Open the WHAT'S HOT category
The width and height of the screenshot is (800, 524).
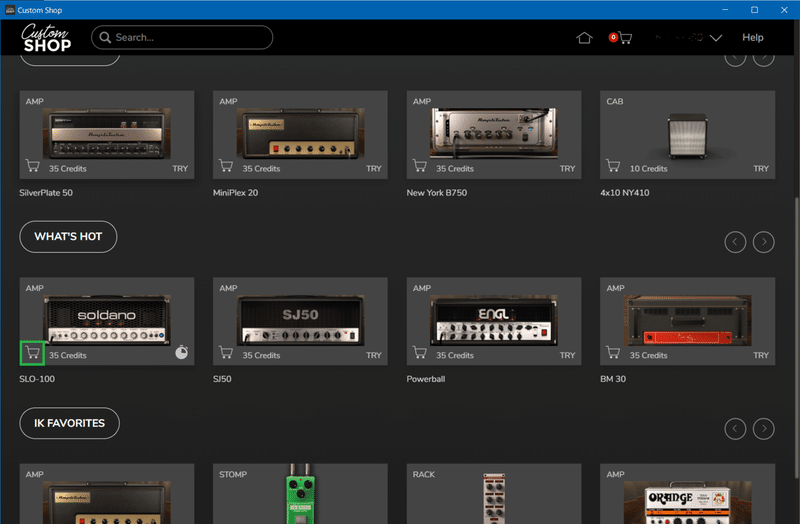68,237
